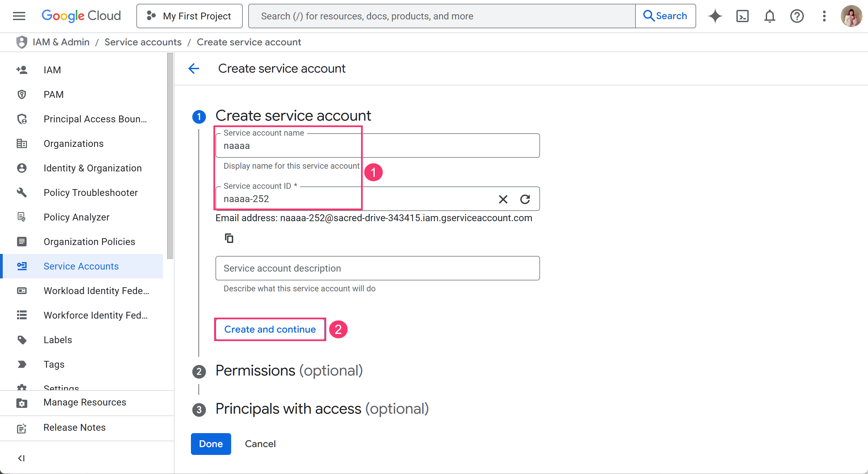The image size is (868, 474).
Task: Copy the service account email address
Action: click(x=229, y=238)
